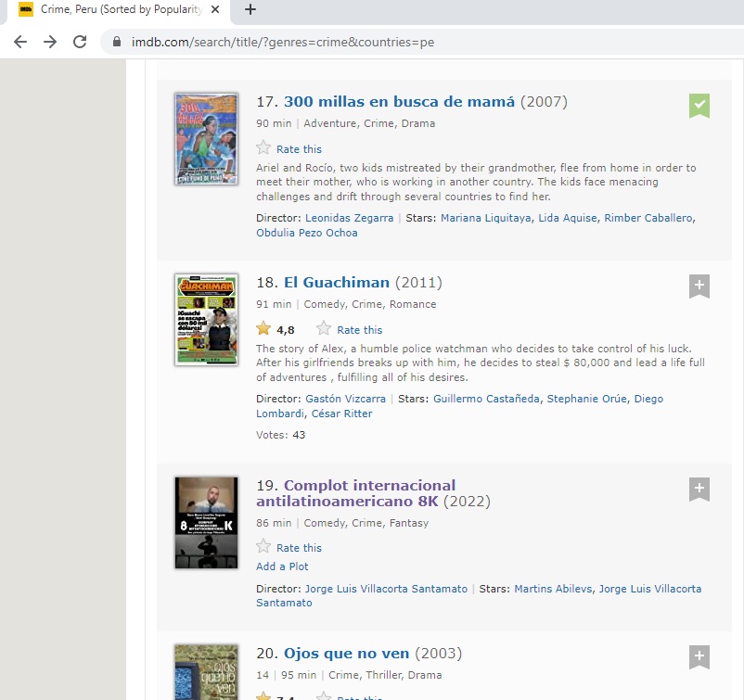Click the Votes: 43 text

click(x=280, y=435)
